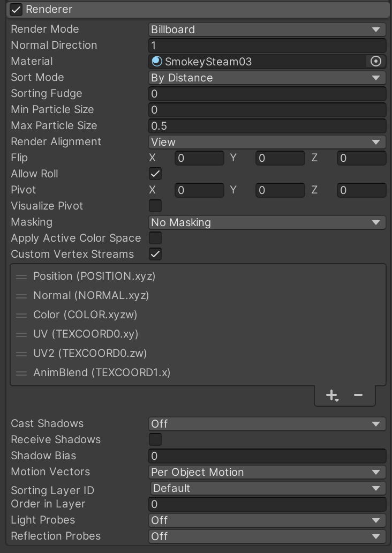This screenshot has width=392, height=553.
Task: Change the Sort Mode dropdown
Action: coord(267,78)
